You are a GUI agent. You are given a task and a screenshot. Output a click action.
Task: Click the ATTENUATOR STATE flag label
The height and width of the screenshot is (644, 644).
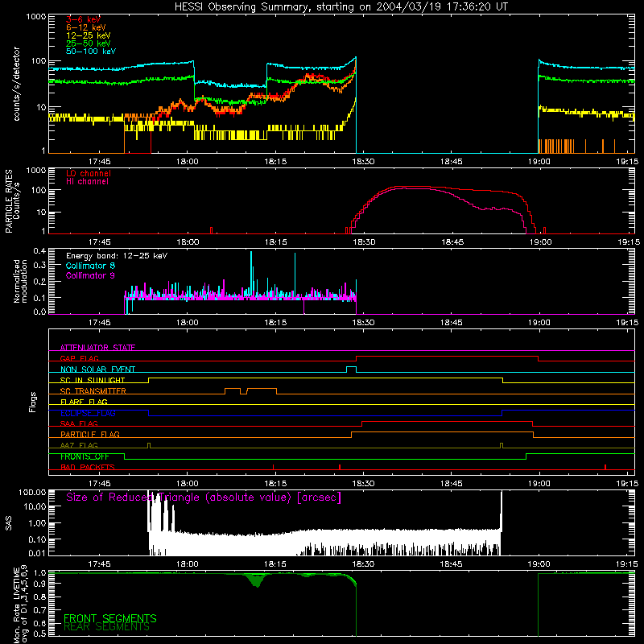click(x=97, y=348)
